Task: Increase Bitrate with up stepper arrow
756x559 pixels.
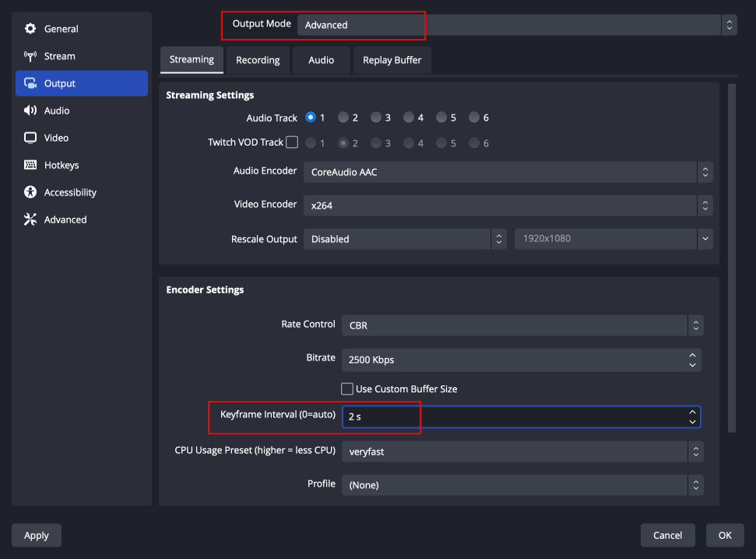Action: 692,355
